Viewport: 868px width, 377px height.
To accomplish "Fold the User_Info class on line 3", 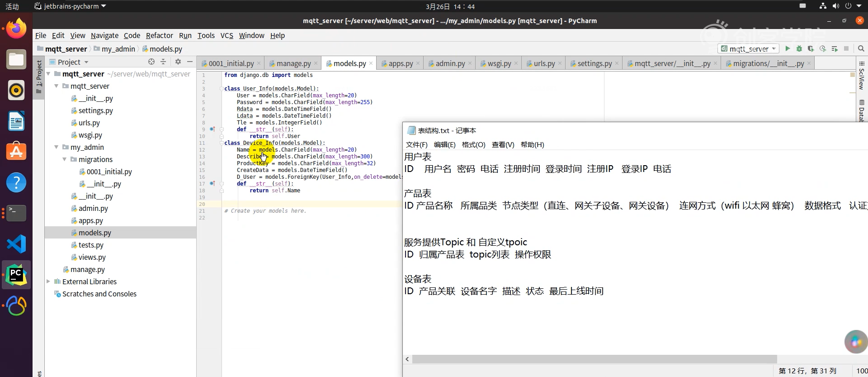I will (x=222, y=89).
